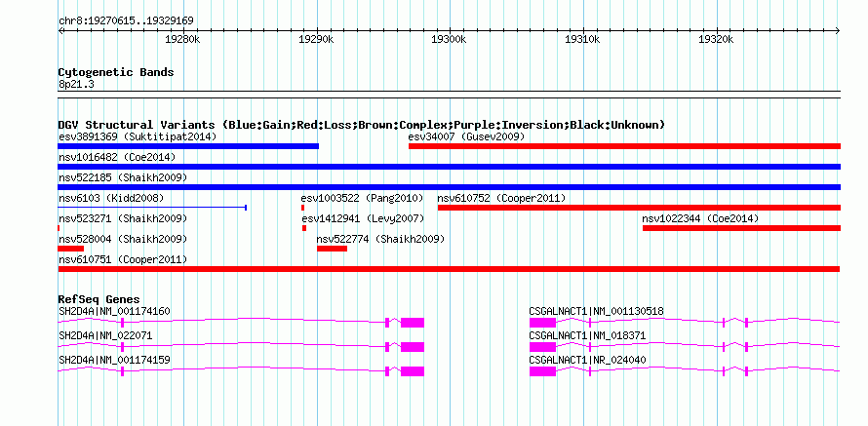This screenshot has width=868, height=426.
Task: Click large exon block of SH2D4A NM_001174159
Action: [x=413, y=371]
